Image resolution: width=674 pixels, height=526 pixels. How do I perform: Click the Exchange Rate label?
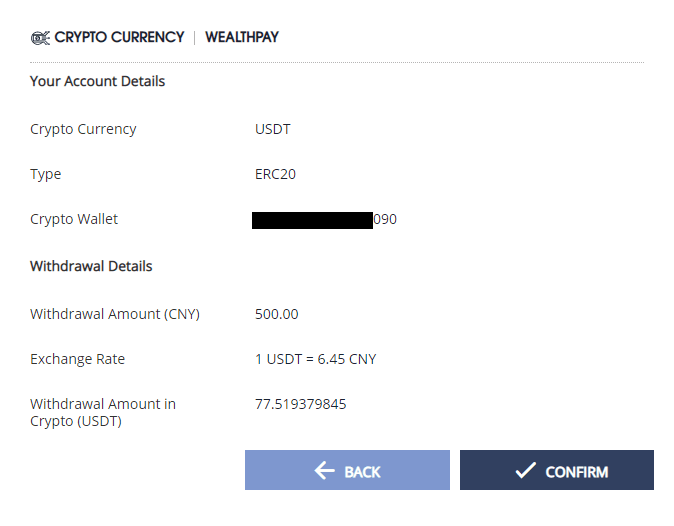[x=78, y=359]
